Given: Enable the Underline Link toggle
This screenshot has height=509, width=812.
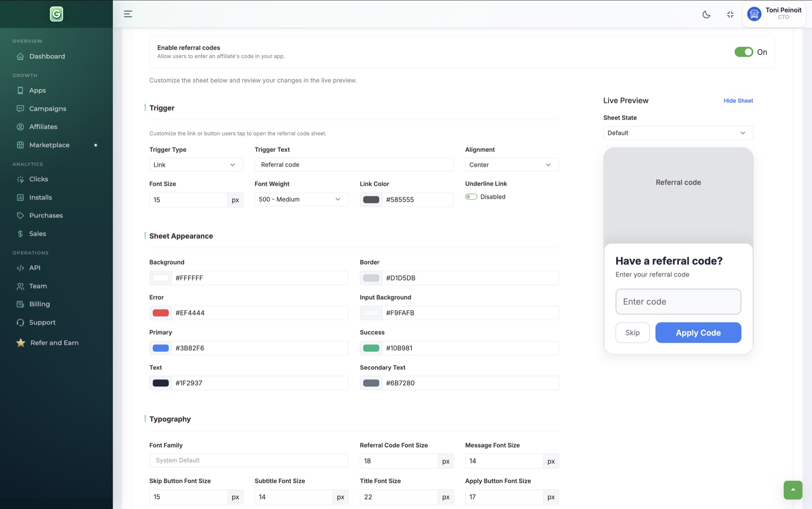Looking at the screenshot, I should [471, 197].
